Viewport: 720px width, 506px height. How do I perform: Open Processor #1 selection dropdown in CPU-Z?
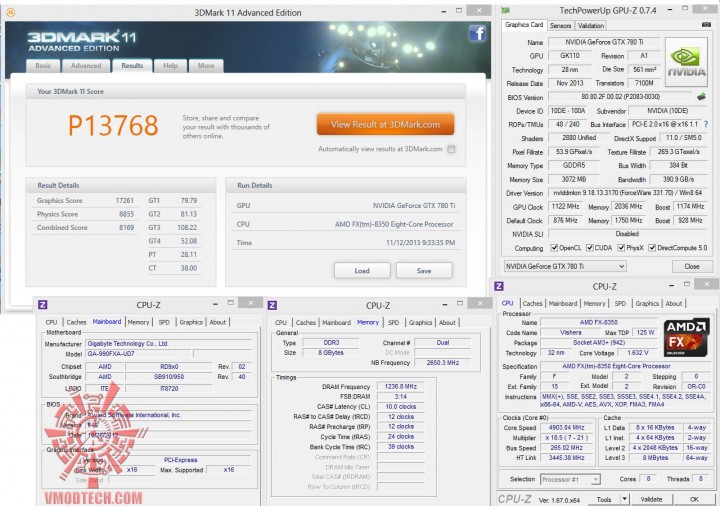570,479
